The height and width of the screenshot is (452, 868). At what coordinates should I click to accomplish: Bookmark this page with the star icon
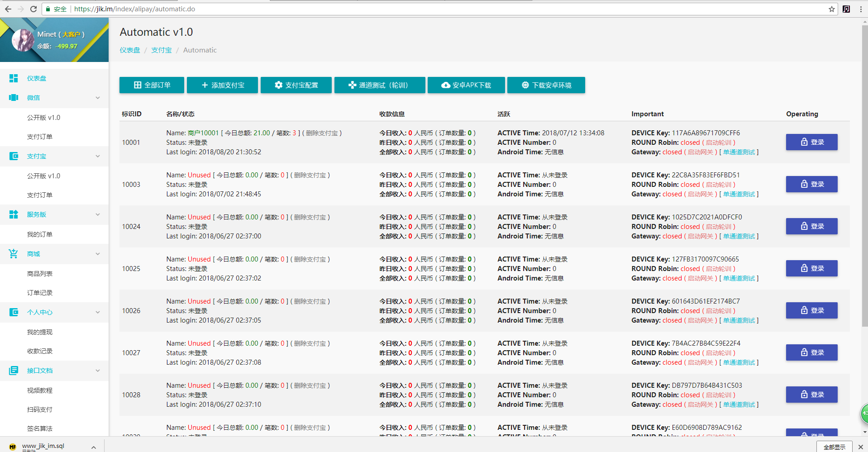coord(831,9)
